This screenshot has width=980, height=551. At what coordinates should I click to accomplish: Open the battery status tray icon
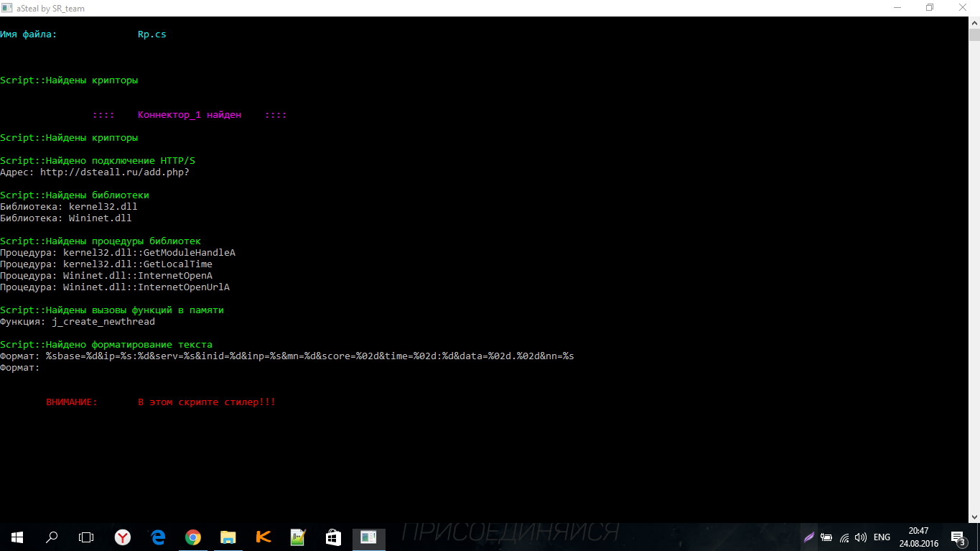pos(826,537)
